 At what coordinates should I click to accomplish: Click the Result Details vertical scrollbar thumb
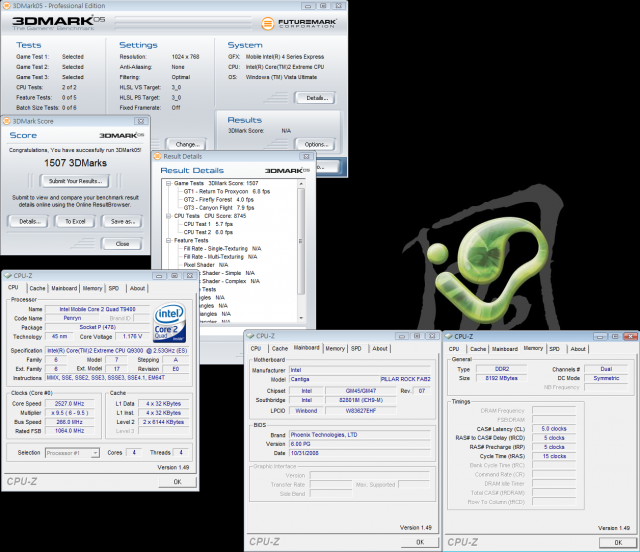click(301, 241)
